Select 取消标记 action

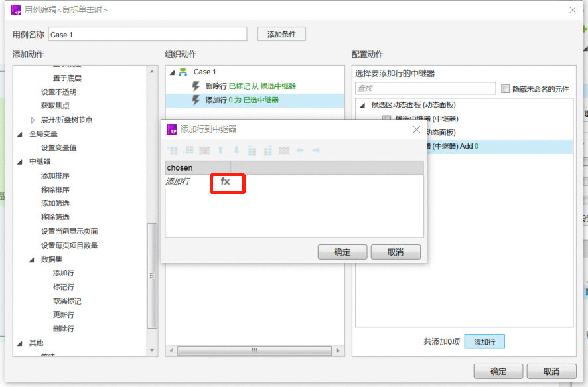pyautogui.click(x=67, y=301)
